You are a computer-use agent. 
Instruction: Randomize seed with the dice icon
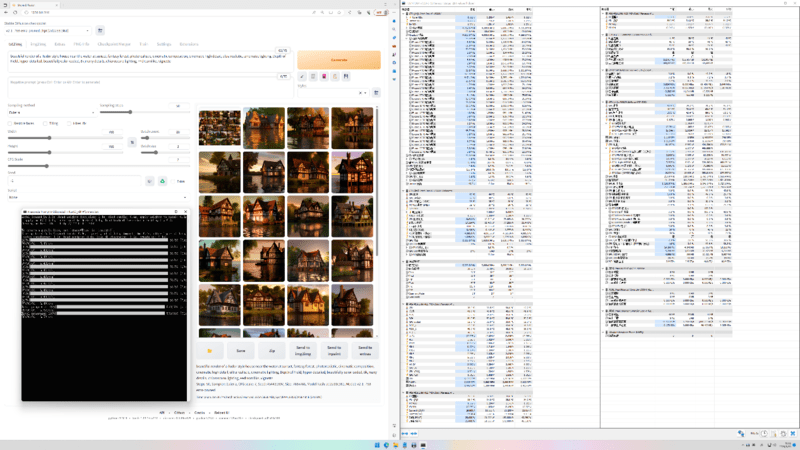pos(149,181)
